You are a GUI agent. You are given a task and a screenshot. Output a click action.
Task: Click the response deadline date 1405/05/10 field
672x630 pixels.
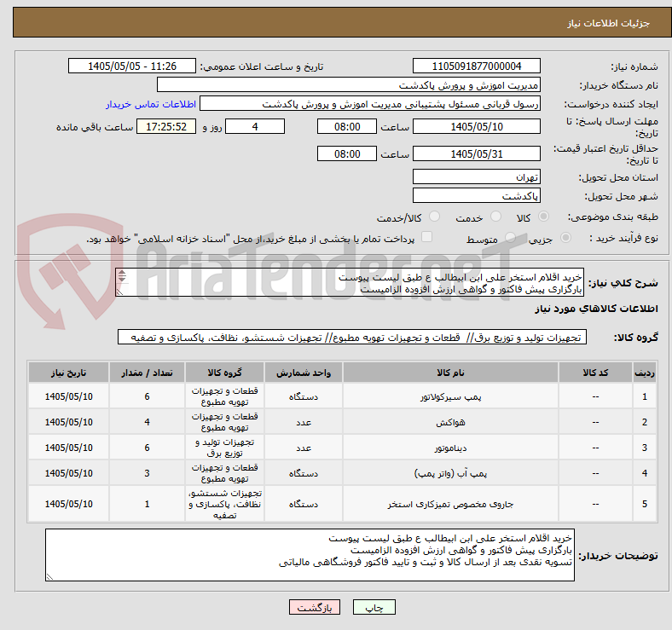click(477, 126)
